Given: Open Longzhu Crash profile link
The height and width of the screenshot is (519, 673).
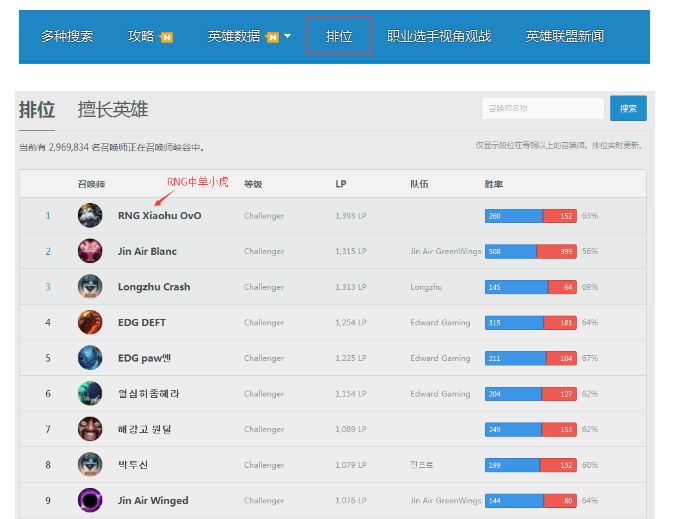Looking at the screenshot, I should (154, 287).
